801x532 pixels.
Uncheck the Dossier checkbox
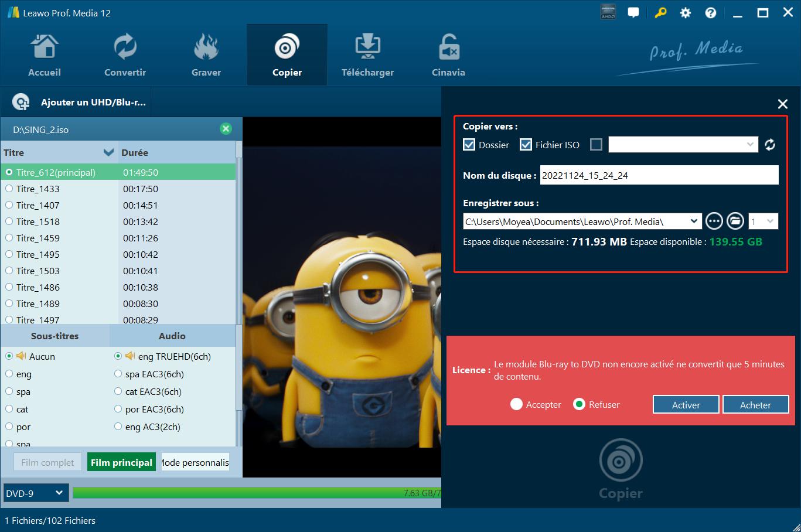pyautogui.click(x=469, y=145)
